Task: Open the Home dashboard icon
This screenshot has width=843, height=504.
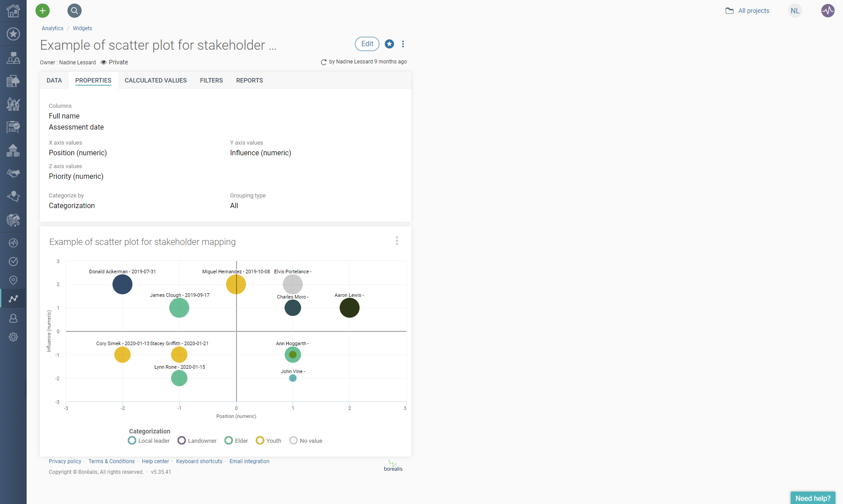Action: 13,11
